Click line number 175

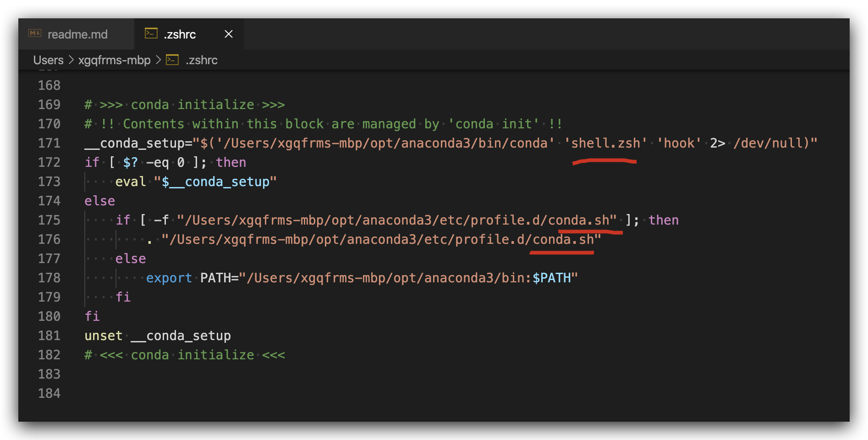(x=49, y=220)
